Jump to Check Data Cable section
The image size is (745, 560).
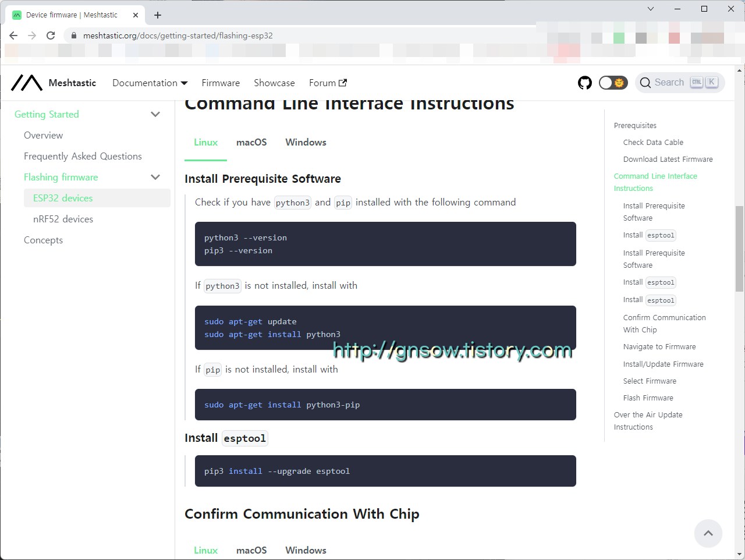653,142
